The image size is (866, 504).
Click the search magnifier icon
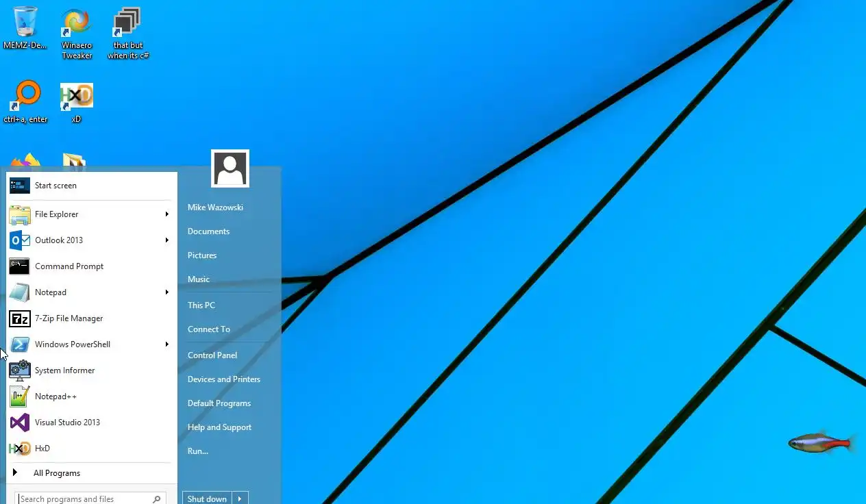[x=157, y=499]
